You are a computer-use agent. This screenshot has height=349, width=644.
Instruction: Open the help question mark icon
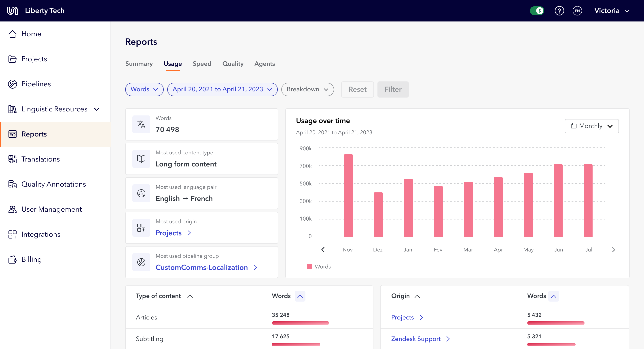(x=559, y=11)
